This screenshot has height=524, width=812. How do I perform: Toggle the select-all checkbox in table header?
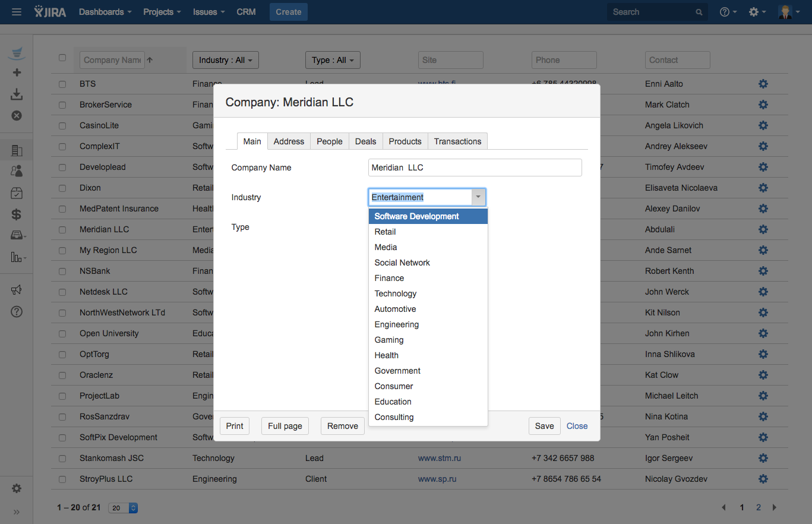point(62,58)
